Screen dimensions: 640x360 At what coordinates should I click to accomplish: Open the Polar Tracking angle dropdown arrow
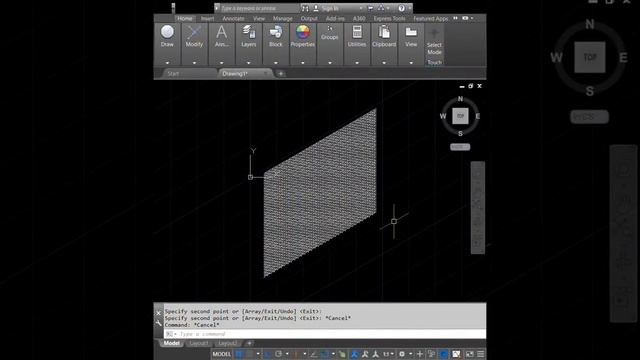tap(287, 354)
